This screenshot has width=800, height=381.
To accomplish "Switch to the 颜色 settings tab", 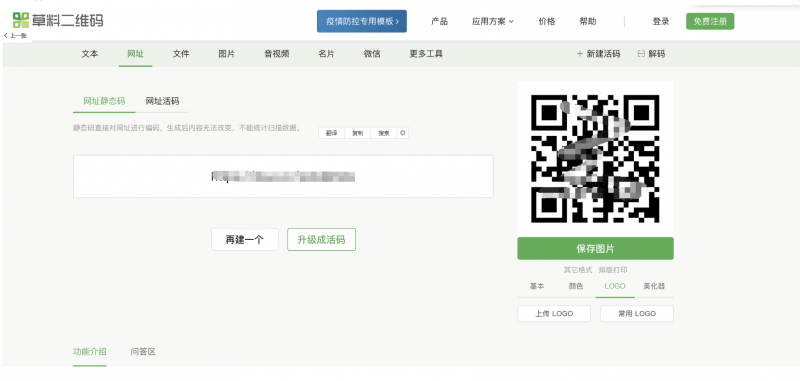I will [x=576, y=286].
